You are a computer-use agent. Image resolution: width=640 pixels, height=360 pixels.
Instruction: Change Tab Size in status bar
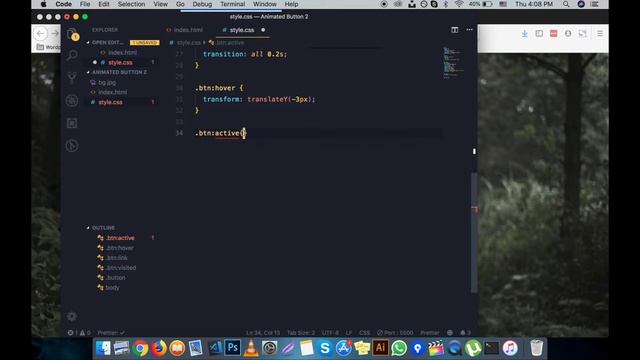click(x=301, y=333)
